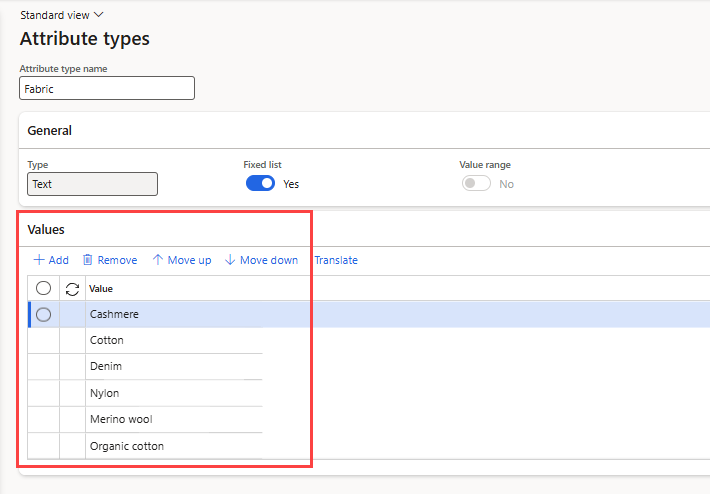Click the Translate button
The width and height of the screenshot is (710, 494).
pos(336,260)
